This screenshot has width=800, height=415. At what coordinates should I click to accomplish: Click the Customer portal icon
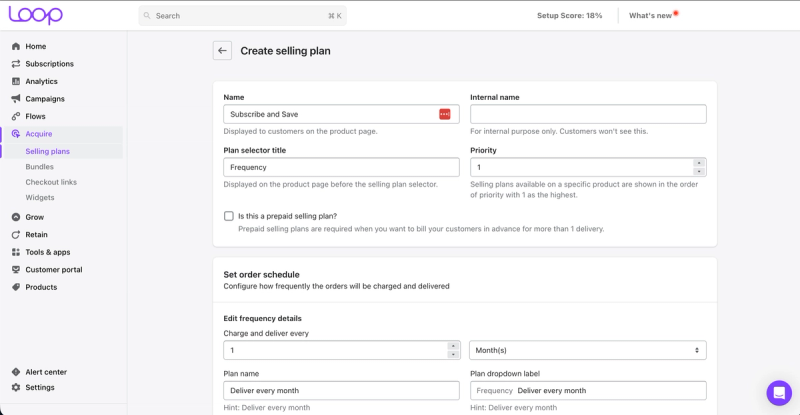click(16, 270)
